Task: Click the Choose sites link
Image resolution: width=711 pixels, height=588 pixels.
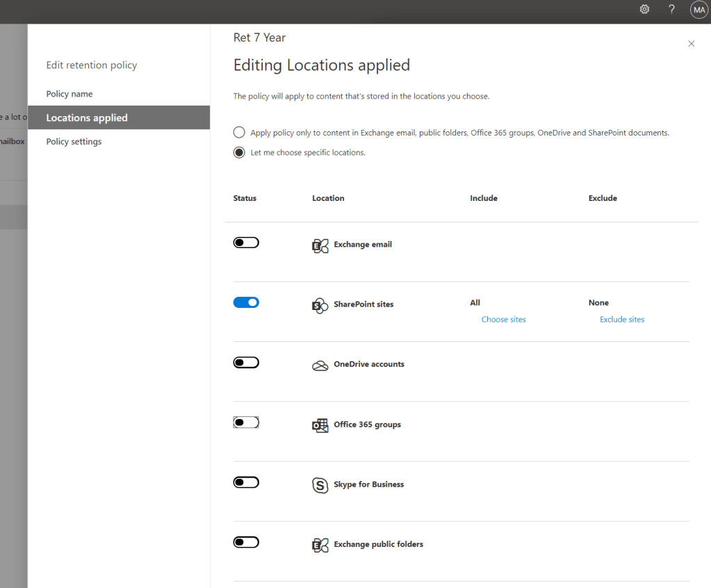Action: (503, 320)
